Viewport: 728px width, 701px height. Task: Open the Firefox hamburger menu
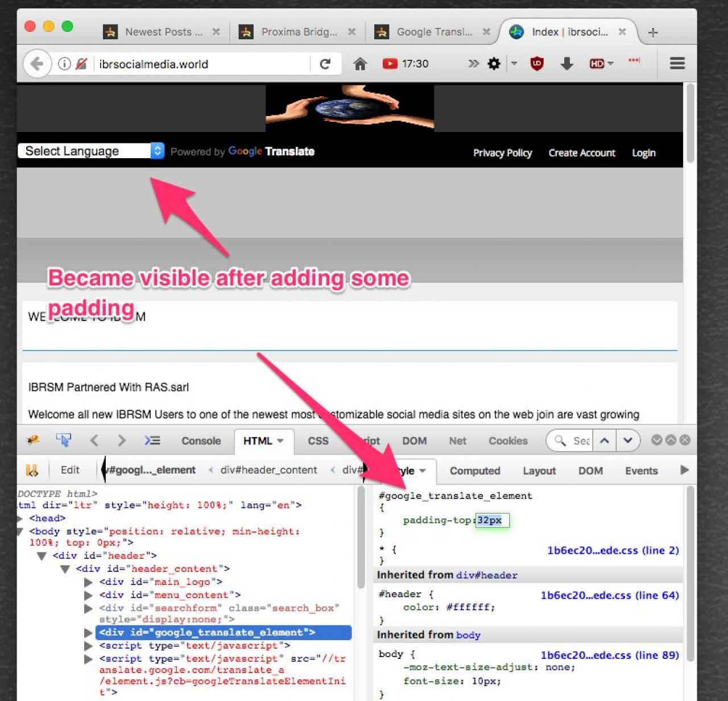(677, 64)
